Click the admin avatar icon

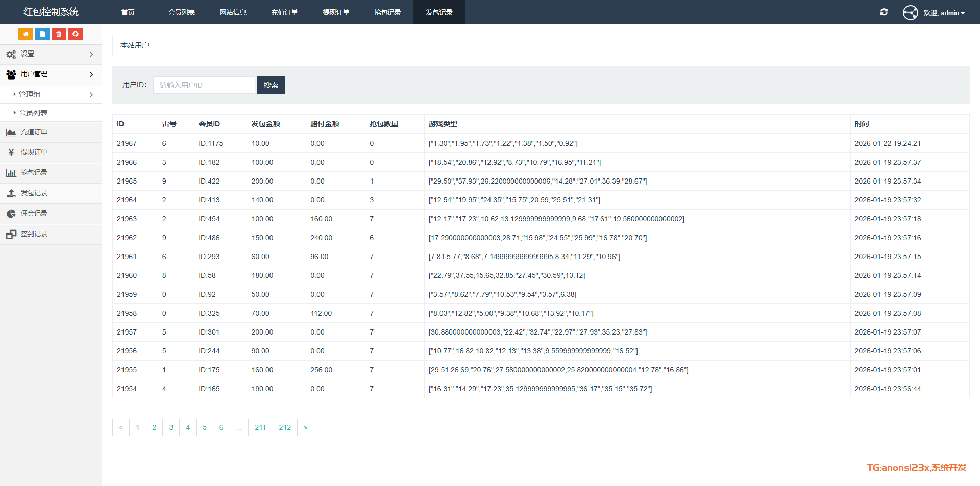(910, 12)
